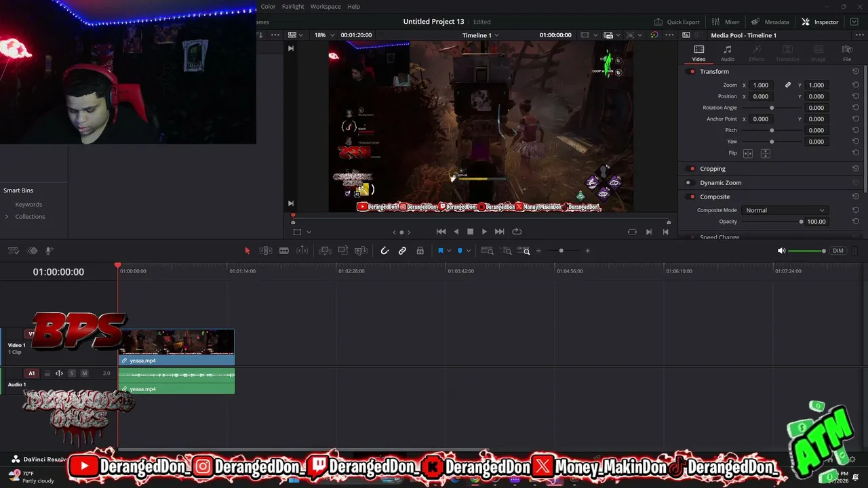Reset the Rotation Angle value
This screenshot has width=868, height=488.
click(856, 108)
